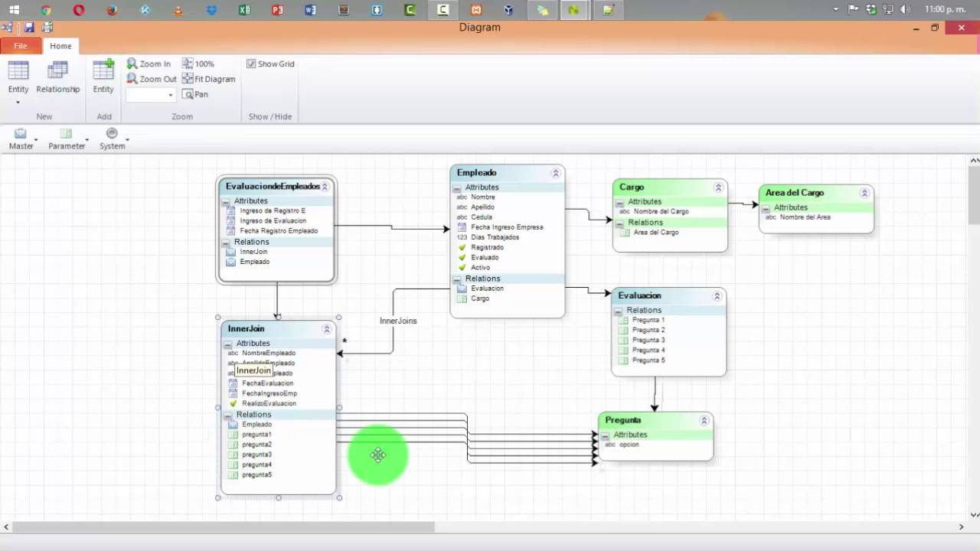This screenshot has height=551, width=980.
Task: Click the Entity icon in Add group
Action: pyautogui.click(x=103, y=70)
